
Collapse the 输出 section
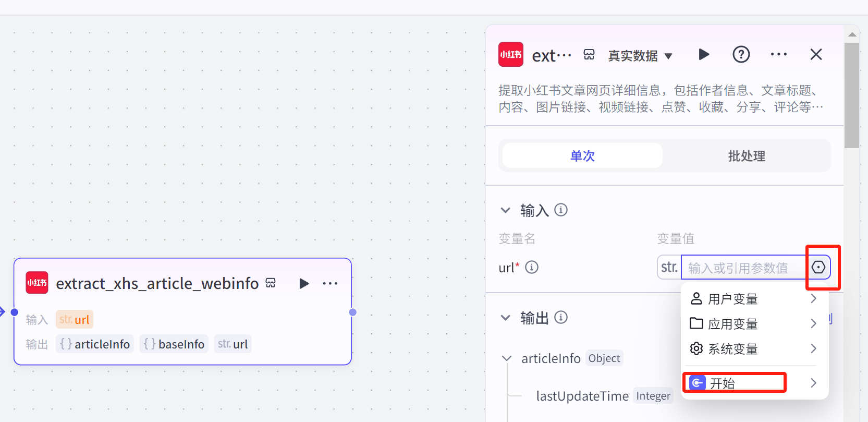coord(505,318)
